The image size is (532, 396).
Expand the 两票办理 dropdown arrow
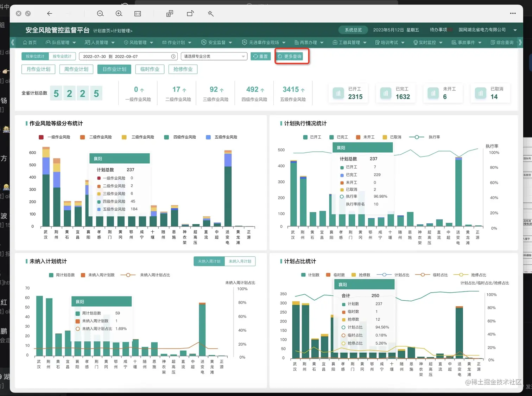[322, 43]
